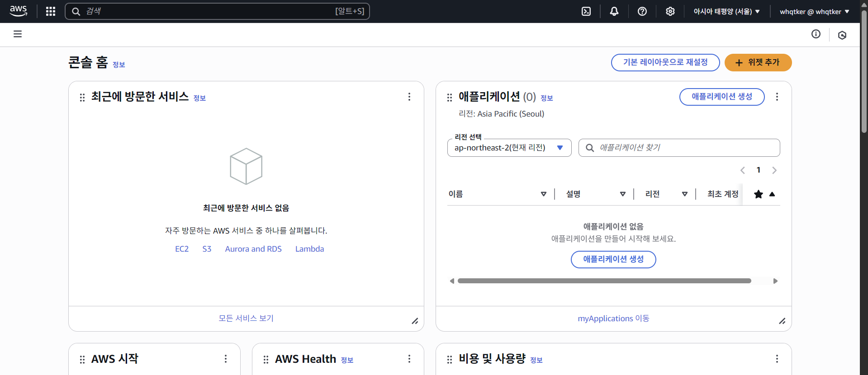This screenshot has width=868, height=375.
Task: Open the help question mark menu
Action: [x=642, y=11]
